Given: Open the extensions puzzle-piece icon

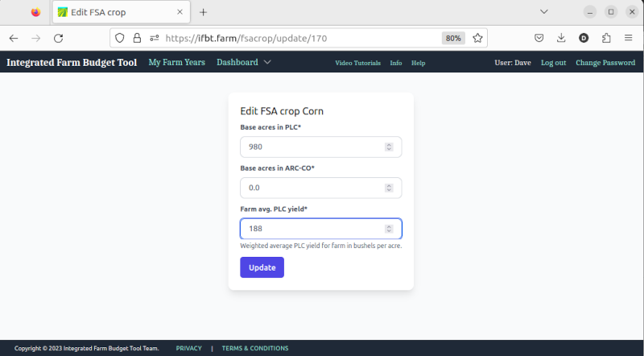Looking at the screenshot, I should pyautogui.click(x=606, y=38).
